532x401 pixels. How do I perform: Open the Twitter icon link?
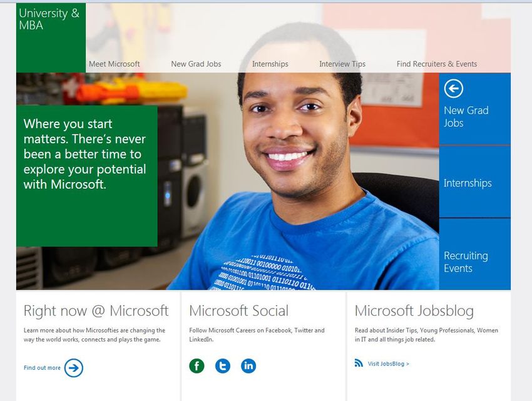coord(223,366)
